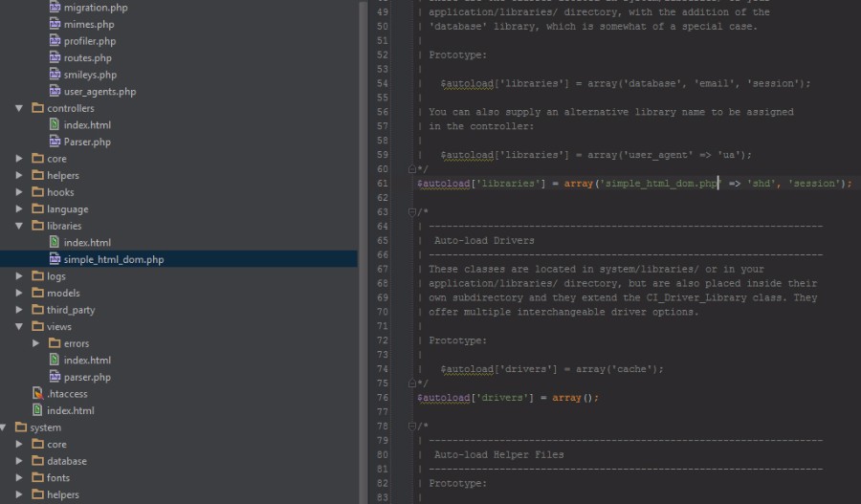Click array keyword on line 76

pyautogui.click(x=566, y=398)
